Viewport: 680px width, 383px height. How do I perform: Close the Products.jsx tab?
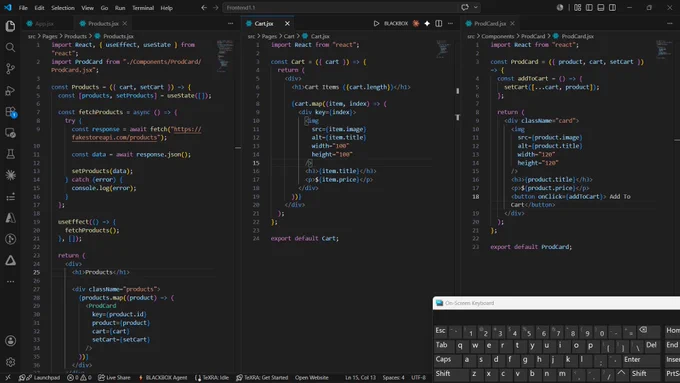coord(125,23)
